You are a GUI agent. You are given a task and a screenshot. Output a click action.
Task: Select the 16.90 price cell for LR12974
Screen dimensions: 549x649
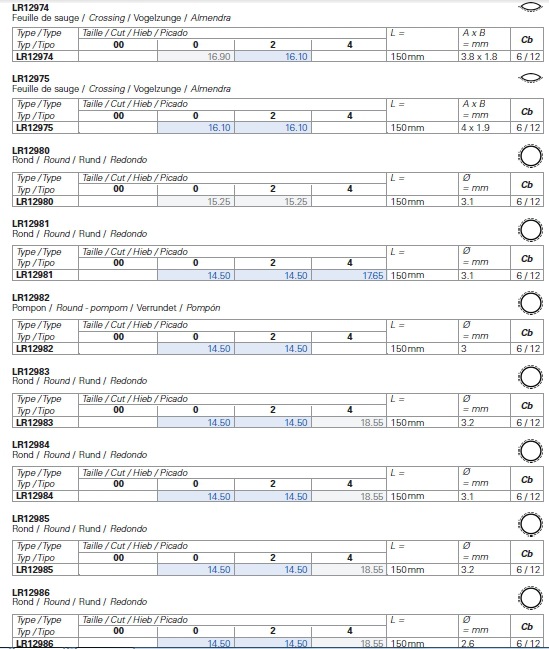coord(196,56)
